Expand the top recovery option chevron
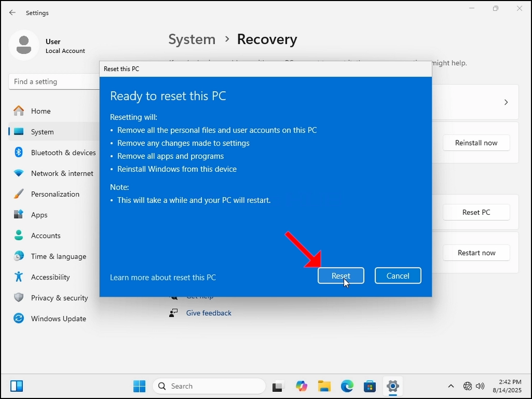 (x=506, y=102)
